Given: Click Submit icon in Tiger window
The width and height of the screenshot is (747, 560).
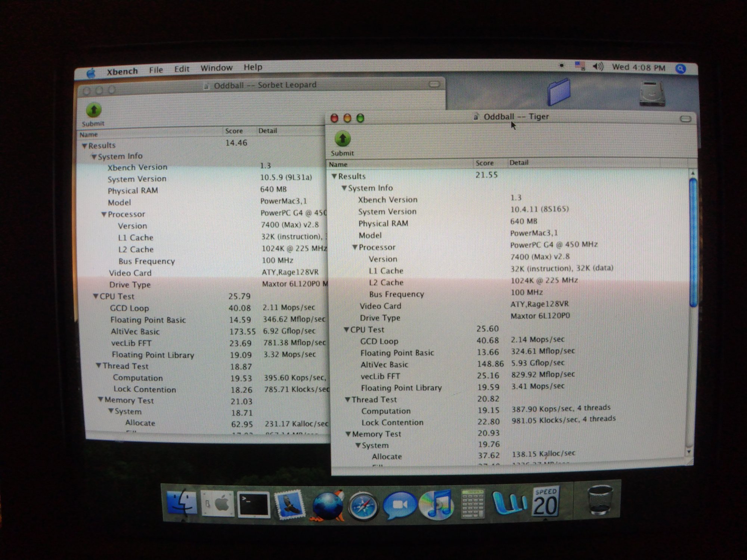Looking at the screenshot, I should (x=342, y=139).
